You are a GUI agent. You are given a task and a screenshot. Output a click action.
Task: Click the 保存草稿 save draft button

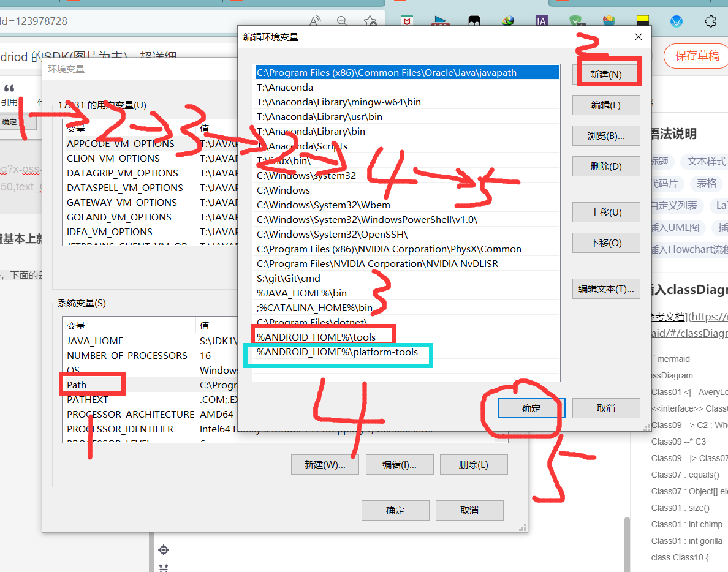coord(696,56)
